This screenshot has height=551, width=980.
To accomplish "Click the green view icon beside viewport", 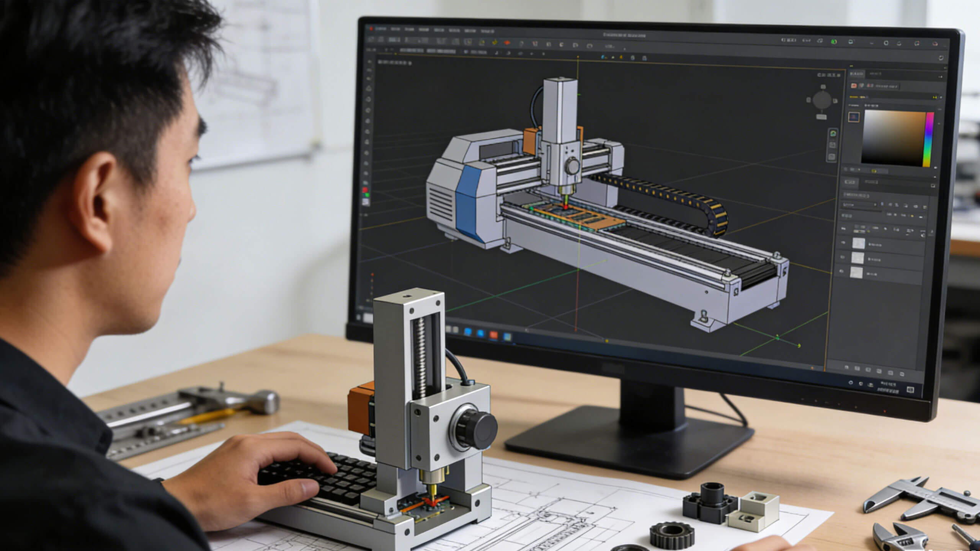I will pos(833,134).
